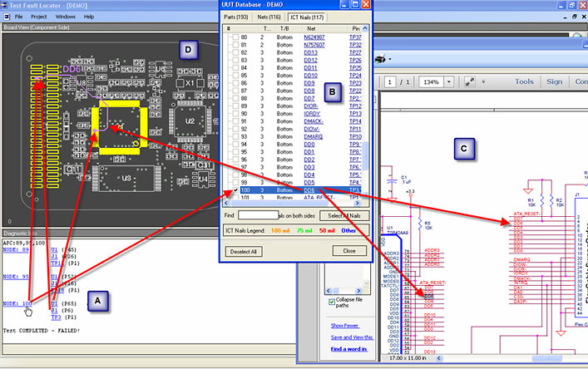Click the Select All Nails button
The width and height of the screenshot is (588, 369).
click(344, 216)
